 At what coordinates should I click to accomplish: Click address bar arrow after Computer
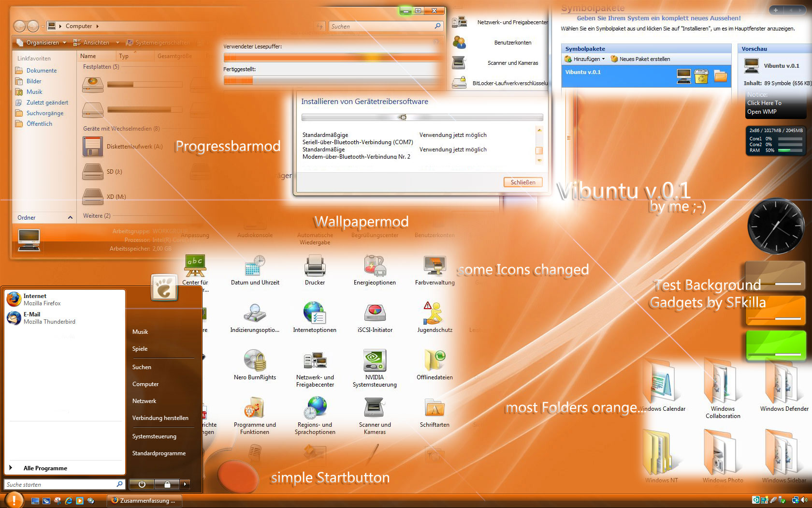[97, 26]
